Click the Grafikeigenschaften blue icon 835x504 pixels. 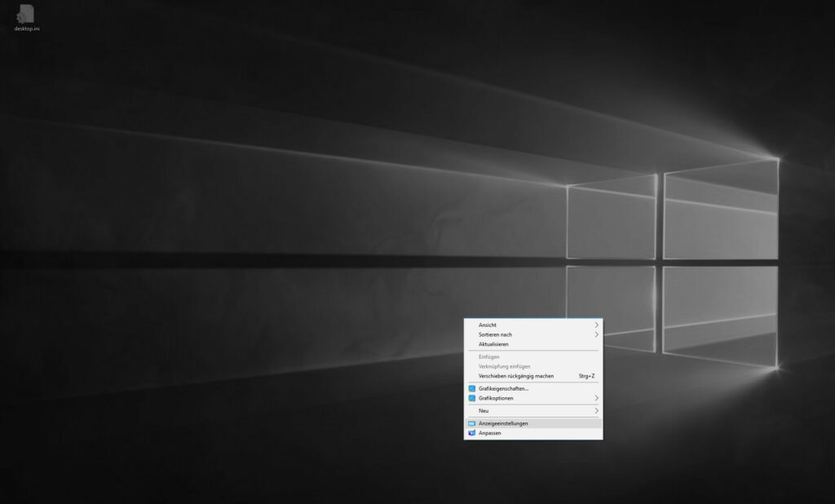472,388
